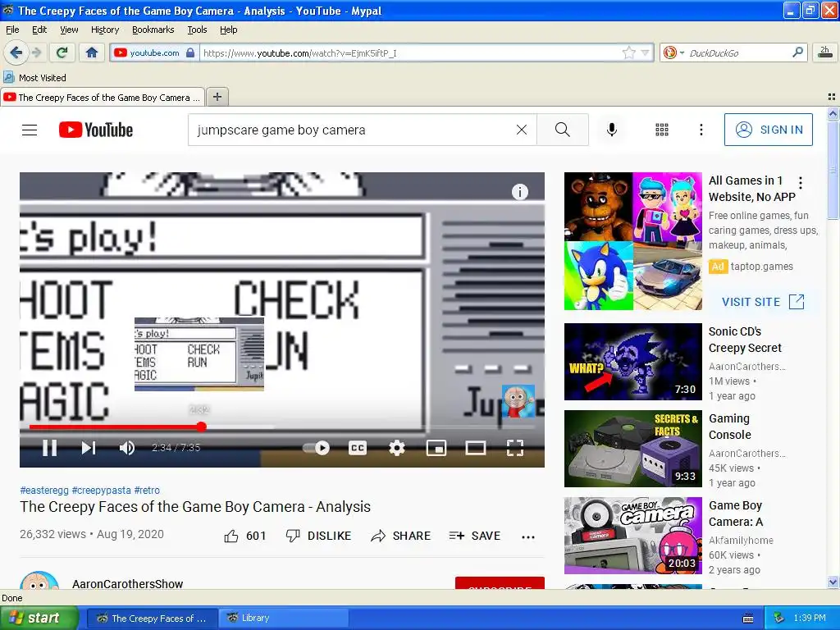Click the video info card icon
The image size is (840, 630).
pyautogui.click(x=519, y=192)
